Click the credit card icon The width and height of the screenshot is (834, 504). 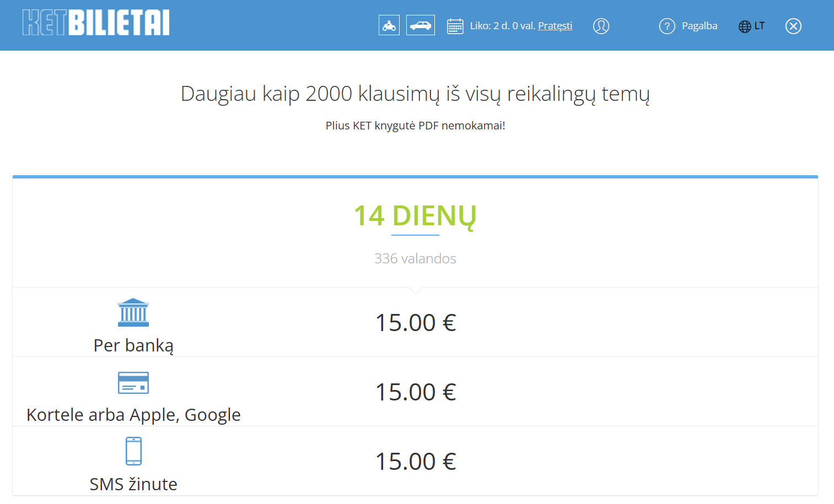click(x=133, y=383)
